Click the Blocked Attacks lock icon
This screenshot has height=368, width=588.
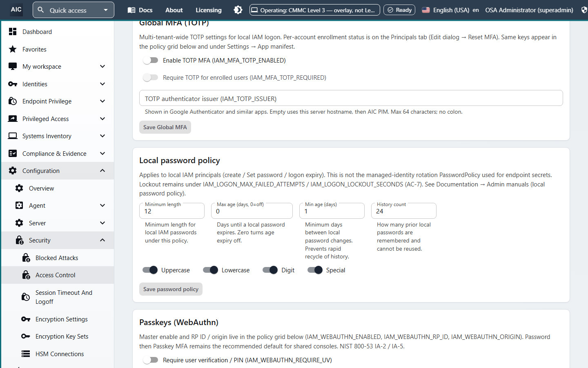click(x=26, y=258)
